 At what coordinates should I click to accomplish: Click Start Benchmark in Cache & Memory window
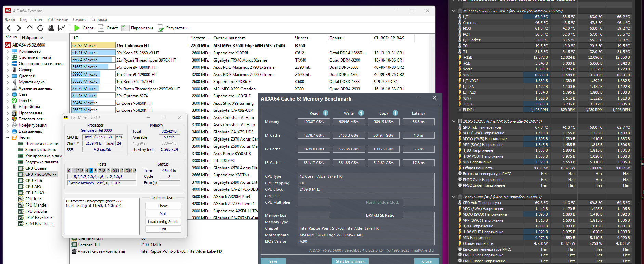click(350, 261)
